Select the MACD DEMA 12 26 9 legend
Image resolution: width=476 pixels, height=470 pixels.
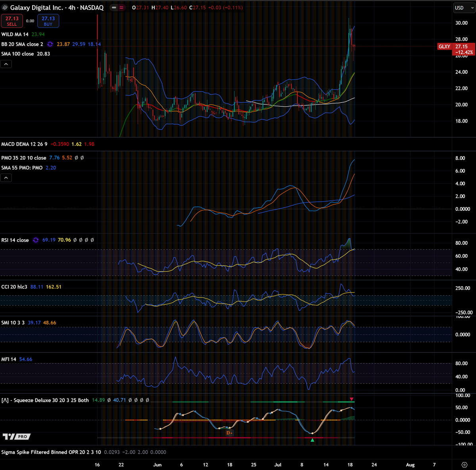click(24, 144)
